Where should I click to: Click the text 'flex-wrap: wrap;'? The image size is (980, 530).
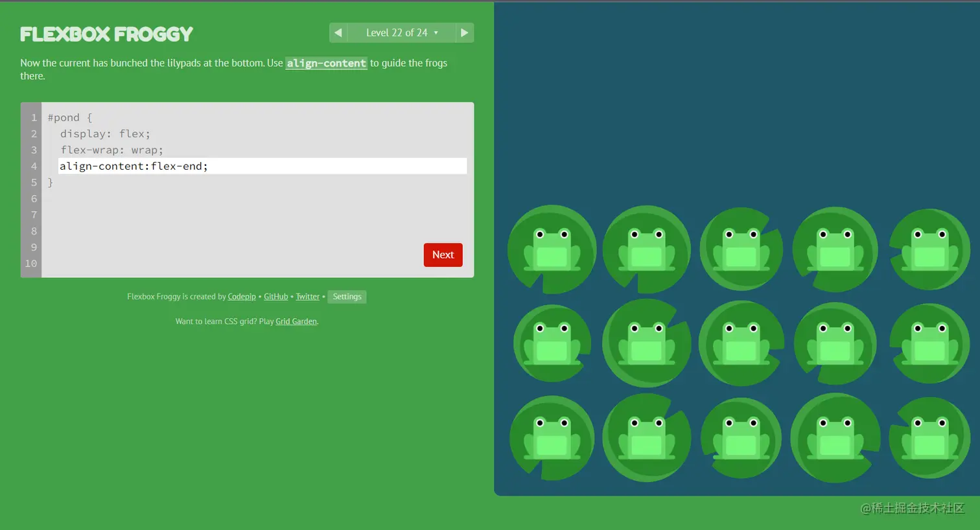111,150
